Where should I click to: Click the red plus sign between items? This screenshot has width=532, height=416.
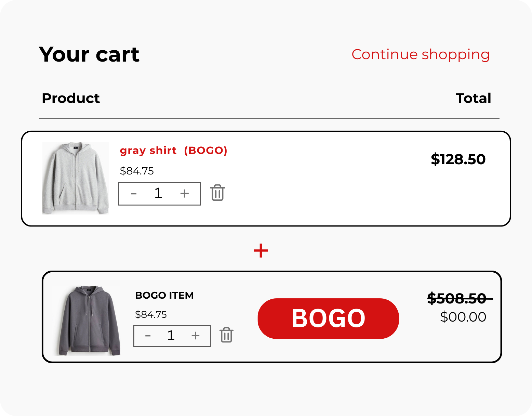click(x=261, y=251)
